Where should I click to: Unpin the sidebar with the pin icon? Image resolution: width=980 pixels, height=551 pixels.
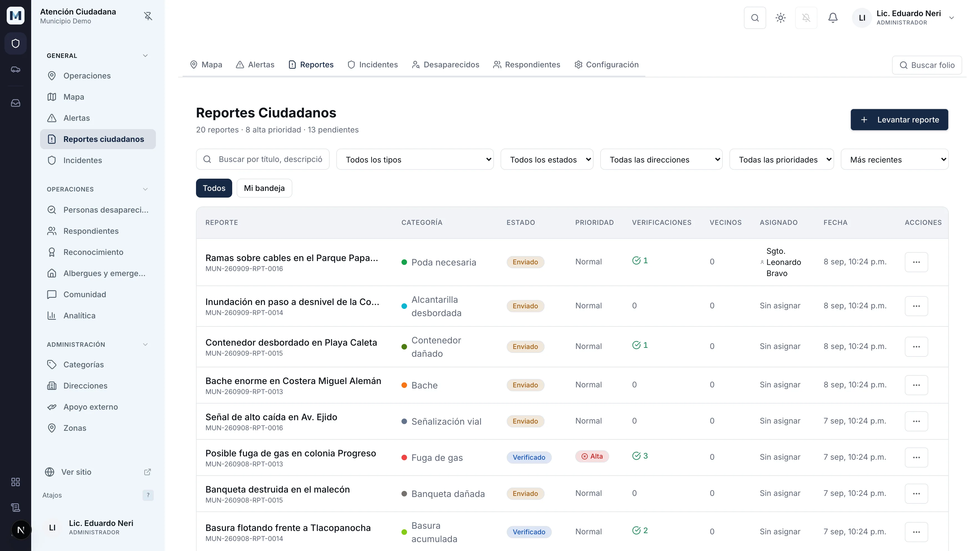pyautogui.click(x=148, y=16)
